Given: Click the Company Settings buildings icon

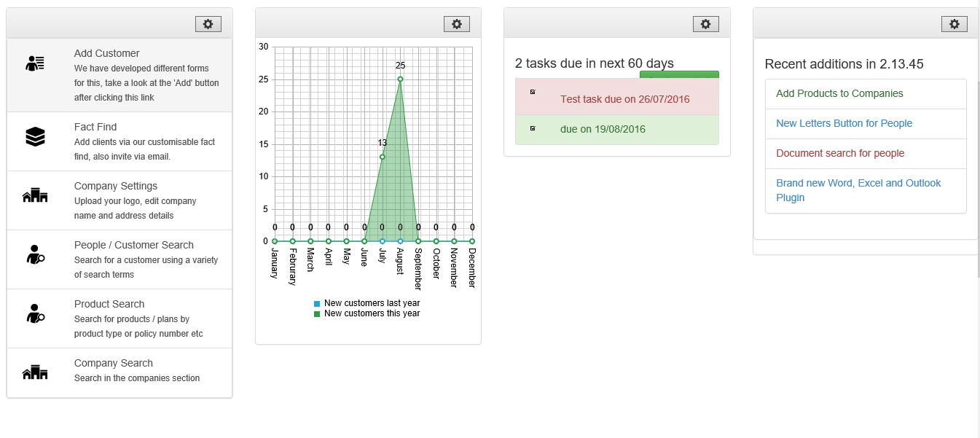Looking at the screenshot, I should tap(35, 195).
